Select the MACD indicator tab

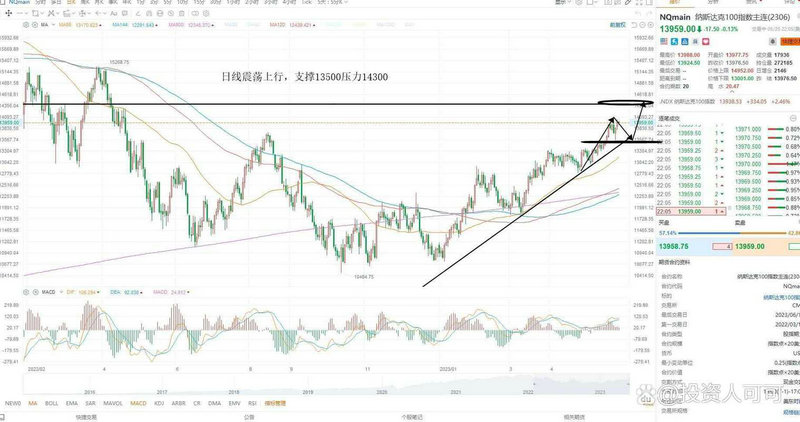pyautogui.click(x=140, y=401)
